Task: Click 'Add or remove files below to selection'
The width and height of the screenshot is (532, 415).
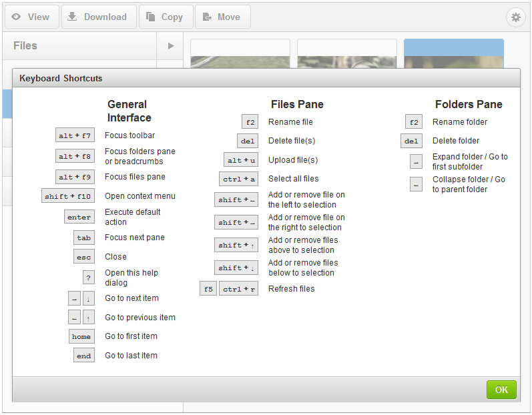Action: (303, 268)
